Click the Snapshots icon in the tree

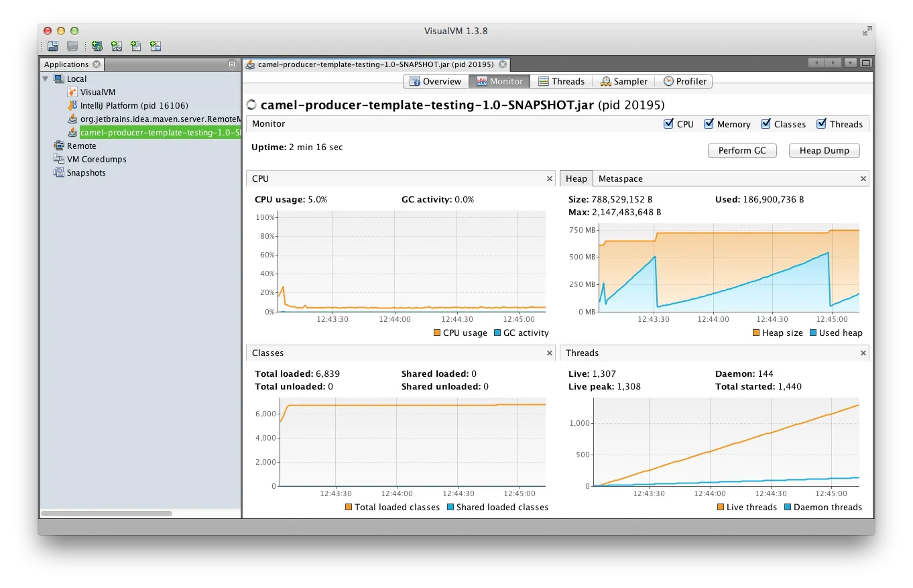tap(59, 172)
